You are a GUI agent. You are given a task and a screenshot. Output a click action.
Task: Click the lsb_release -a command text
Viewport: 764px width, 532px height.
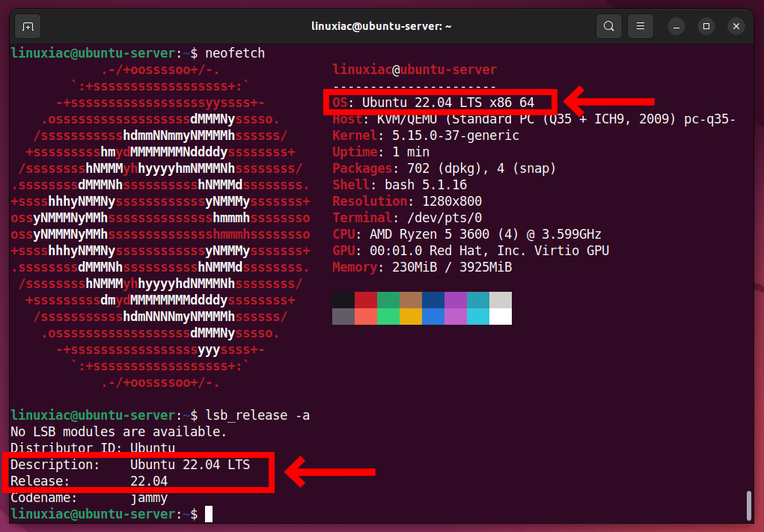[257, 415]
